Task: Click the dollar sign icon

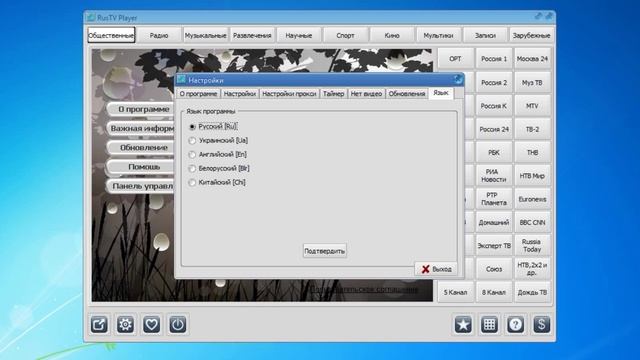Action: coord(542,324)
